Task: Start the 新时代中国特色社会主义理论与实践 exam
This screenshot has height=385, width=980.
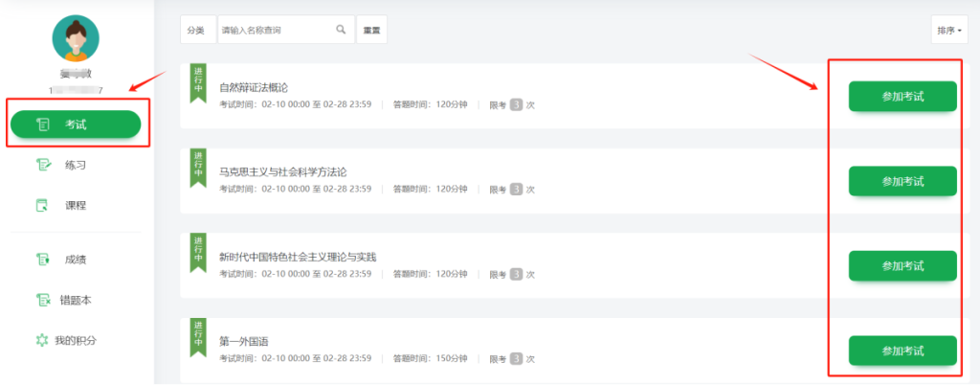Action: pos(902,265)
